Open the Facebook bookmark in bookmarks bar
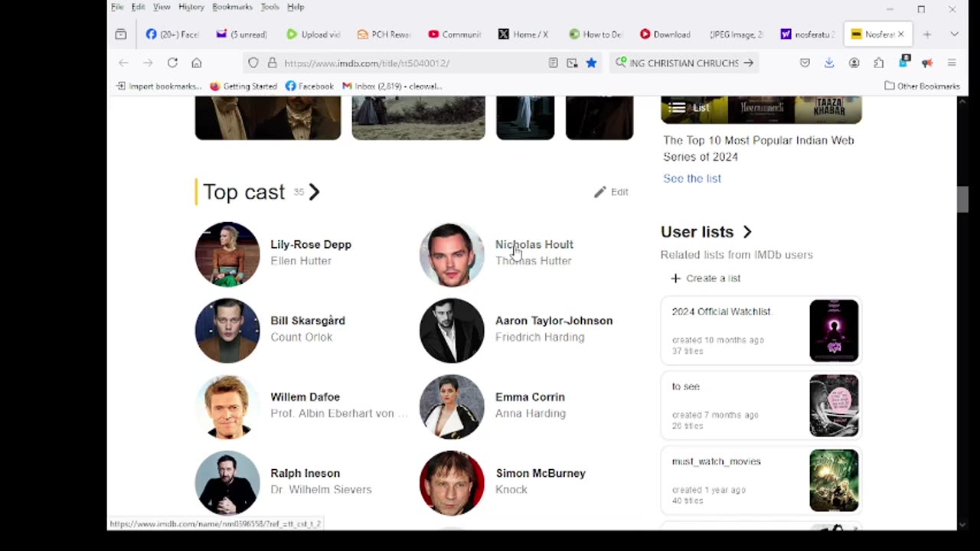This screenshot has height=551, width=980. pyautogui.click(x=309, y=86)
